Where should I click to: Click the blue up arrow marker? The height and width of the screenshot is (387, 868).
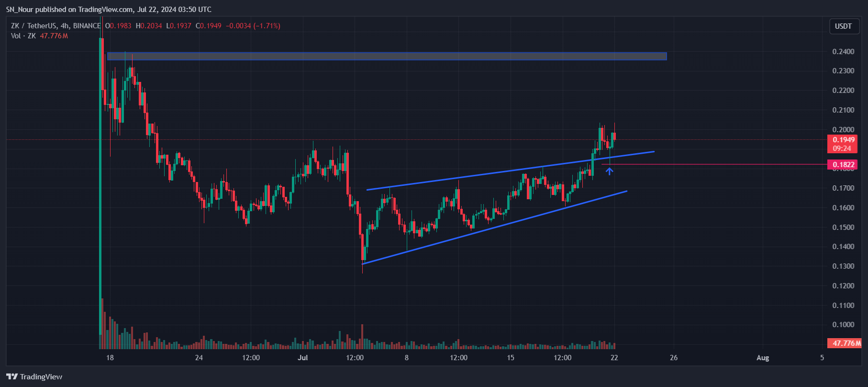609,171
